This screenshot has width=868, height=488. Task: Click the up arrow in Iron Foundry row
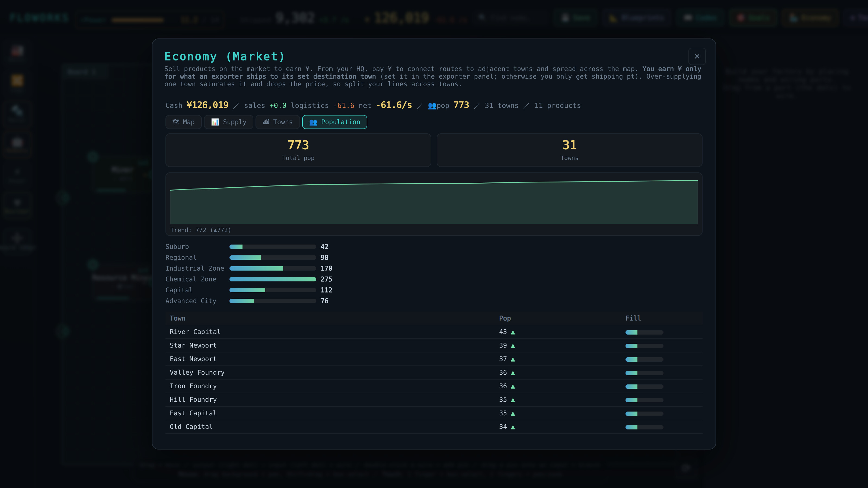point(513,386)
